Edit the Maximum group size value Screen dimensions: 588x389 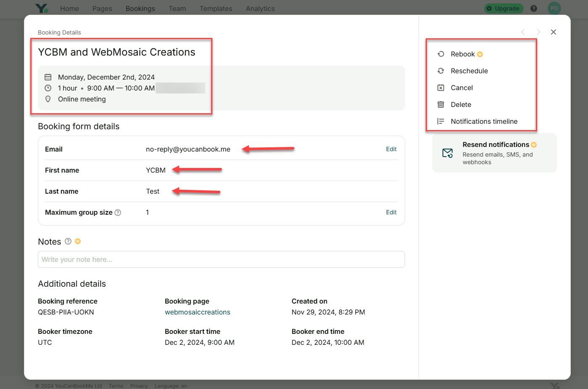tap(391, 212)
